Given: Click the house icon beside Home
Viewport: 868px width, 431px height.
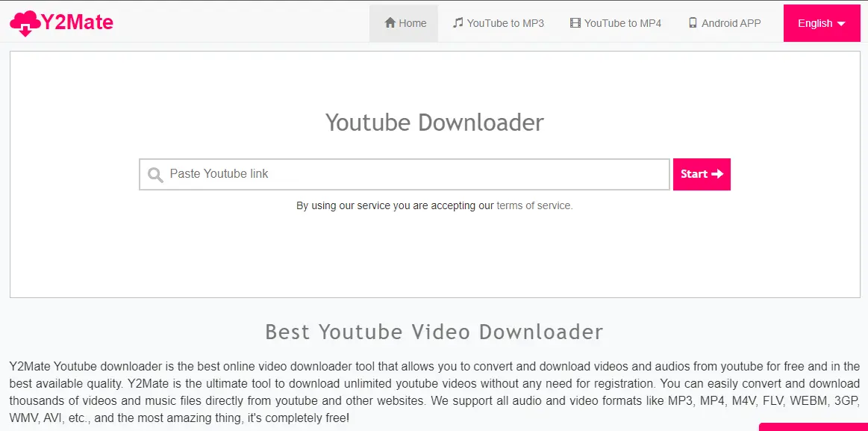Looking at the screenshot, I should (390, 22).
